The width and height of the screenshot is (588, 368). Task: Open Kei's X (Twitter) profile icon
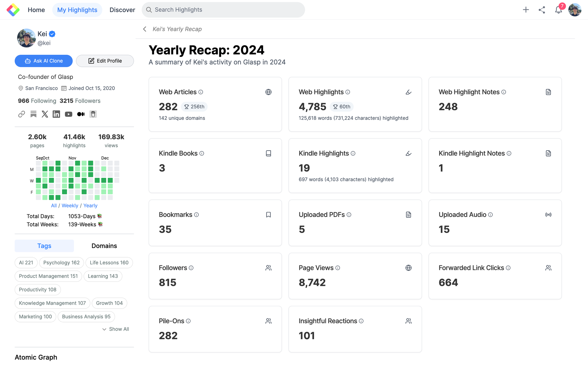(45, 114)
